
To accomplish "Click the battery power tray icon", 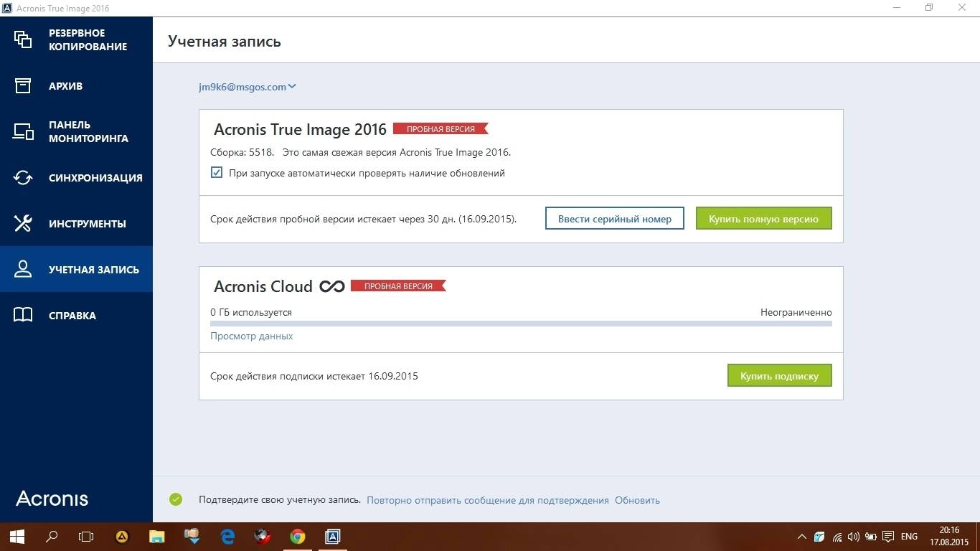I will click(871, 537).
